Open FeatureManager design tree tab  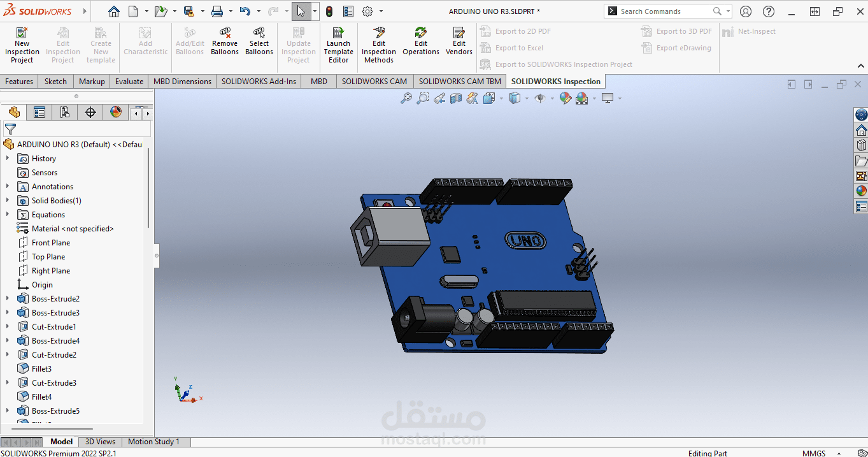(14, 112)
